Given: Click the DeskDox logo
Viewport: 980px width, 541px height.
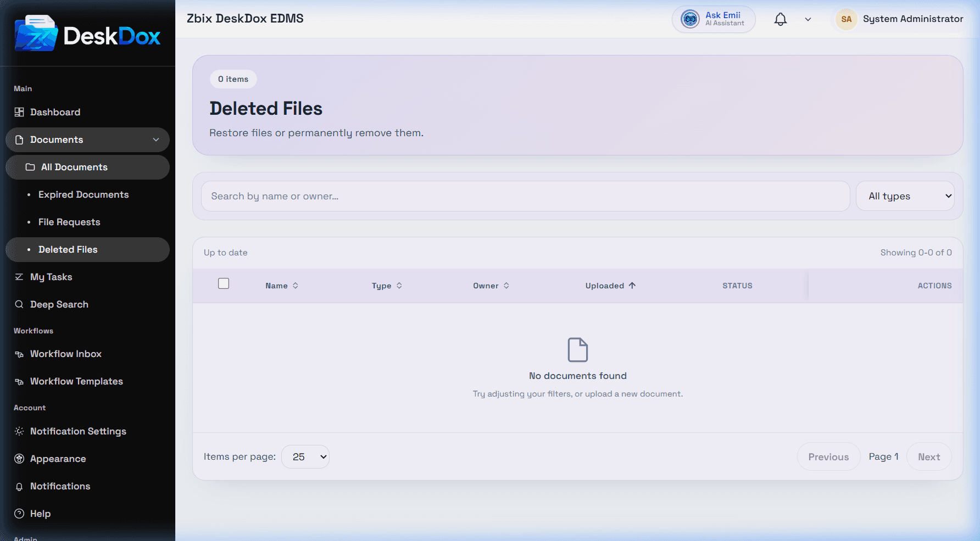Looking at the screenshot, I should click(88, 34).
